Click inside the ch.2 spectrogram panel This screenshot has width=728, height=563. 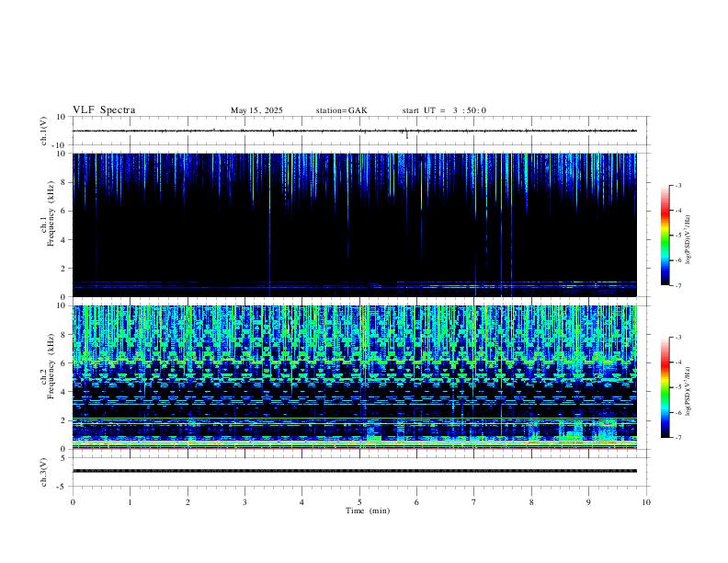(x=355, y=377)
